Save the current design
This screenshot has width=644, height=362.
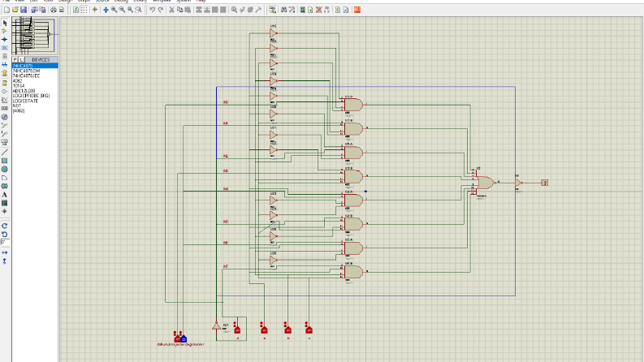[x=24, y=10]
